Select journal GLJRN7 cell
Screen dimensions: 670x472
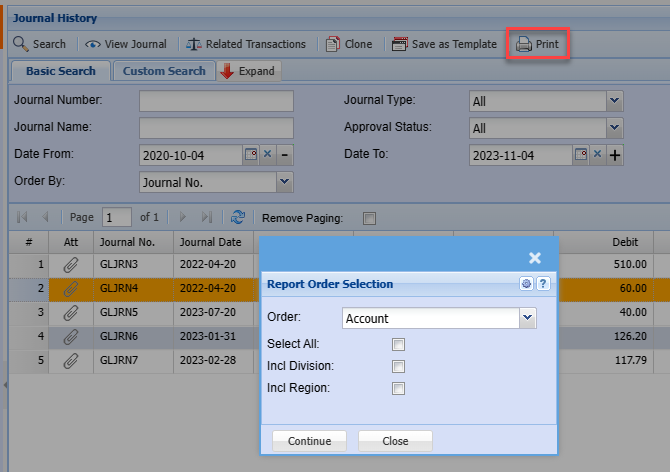[x=133, y=360]
